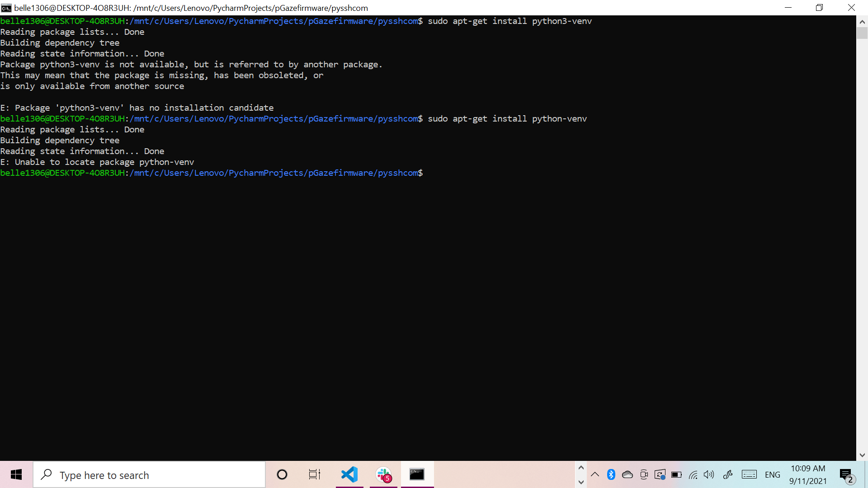Open clock and date flyout

(x=808, y=474)
